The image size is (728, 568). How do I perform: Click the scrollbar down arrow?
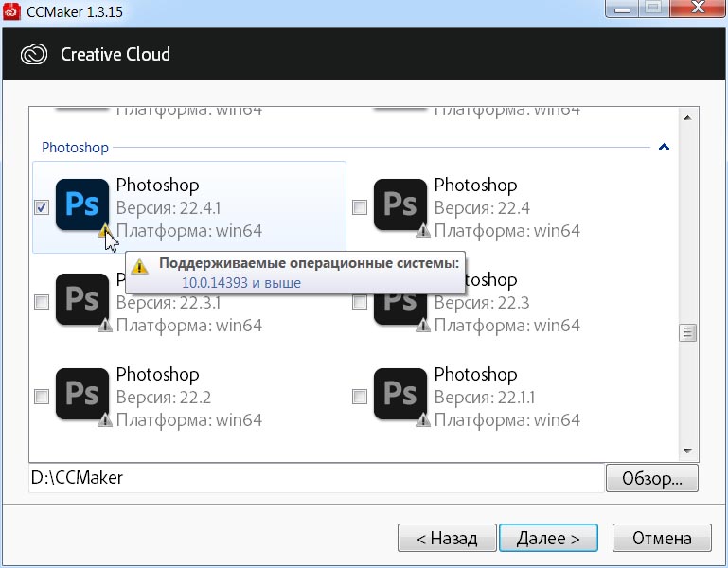point(687,451)
